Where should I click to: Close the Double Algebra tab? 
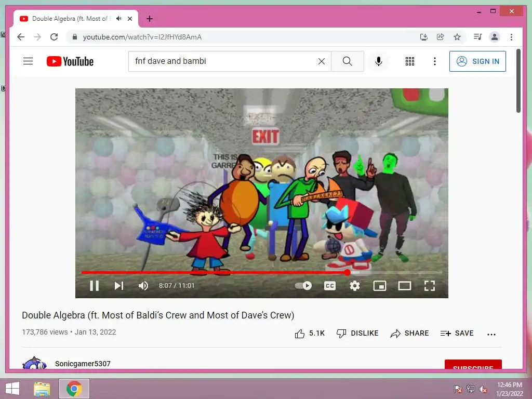point(129,19)
